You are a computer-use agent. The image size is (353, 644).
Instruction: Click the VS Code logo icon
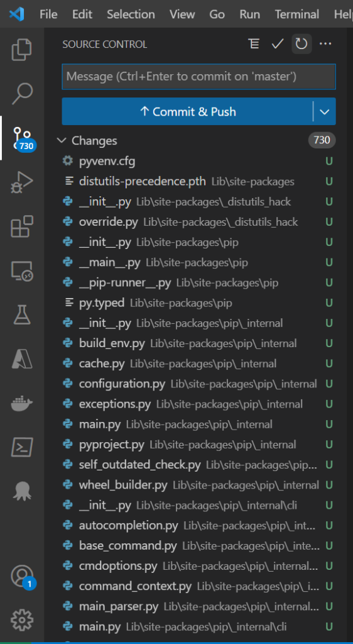(17, 14)
